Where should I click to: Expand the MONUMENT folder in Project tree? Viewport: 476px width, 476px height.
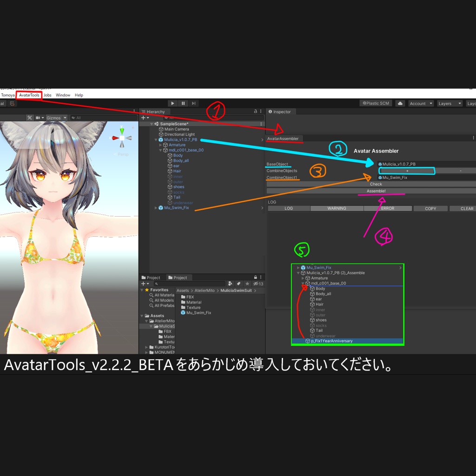(146, 352)
